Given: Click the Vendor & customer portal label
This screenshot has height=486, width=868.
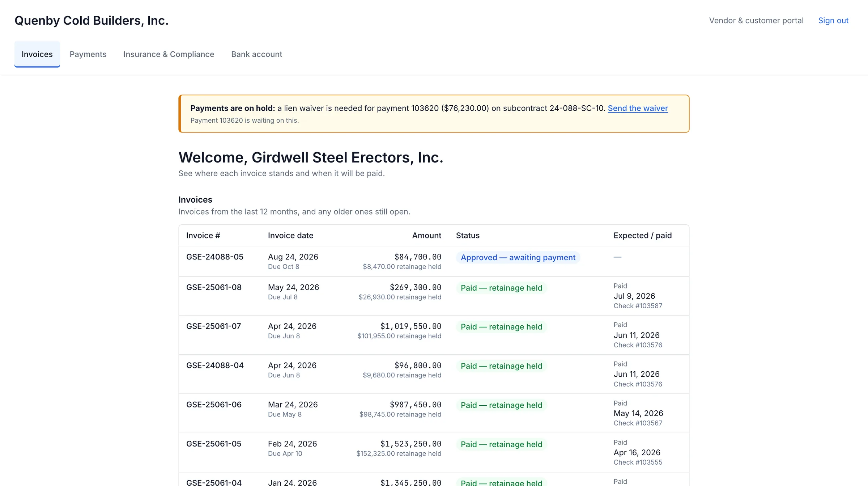Looking at the screenshot, I should coord(756,21).
